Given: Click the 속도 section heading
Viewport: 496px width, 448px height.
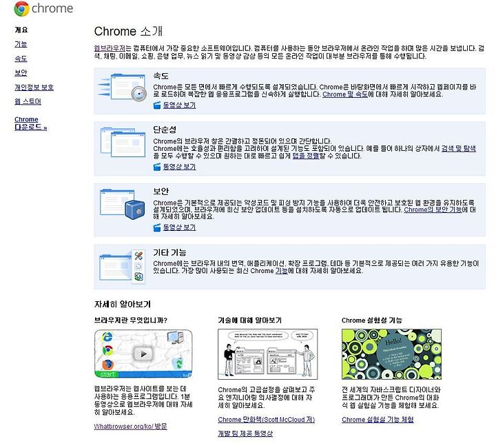Looking at the screenshot, I should point(161,76).
